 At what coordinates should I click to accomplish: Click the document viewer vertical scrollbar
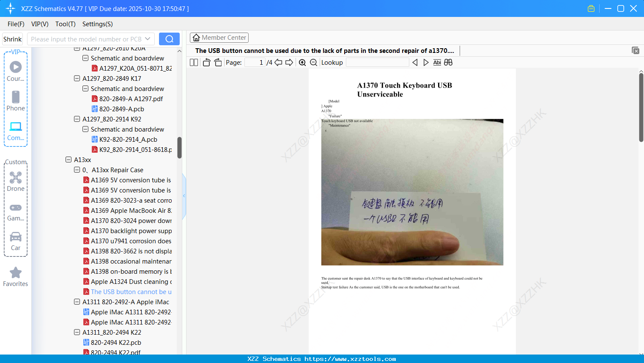click(641, 107)
